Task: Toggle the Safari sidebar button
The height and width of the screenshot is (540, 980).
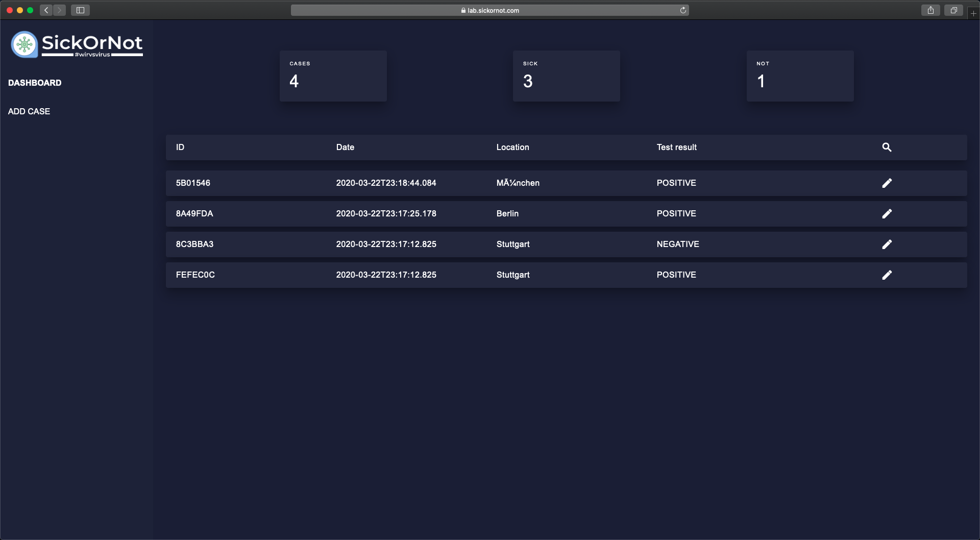Action: point(80,10)
